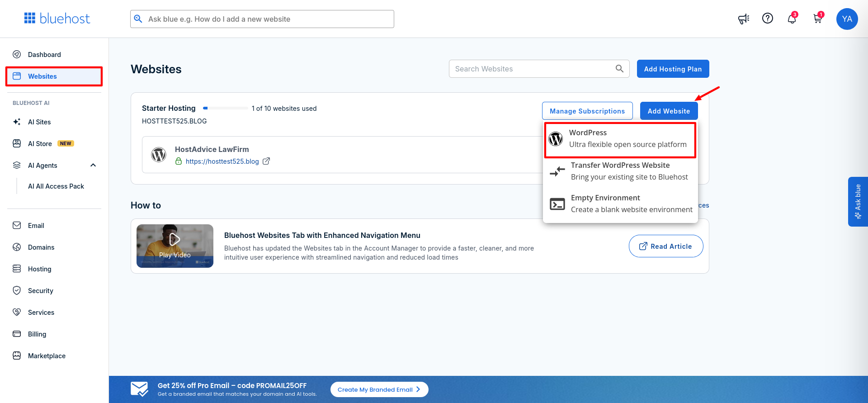Click the Search Websites input field
Image resolution: width=868 pixels, height=403 pixels.
[539, 69]
